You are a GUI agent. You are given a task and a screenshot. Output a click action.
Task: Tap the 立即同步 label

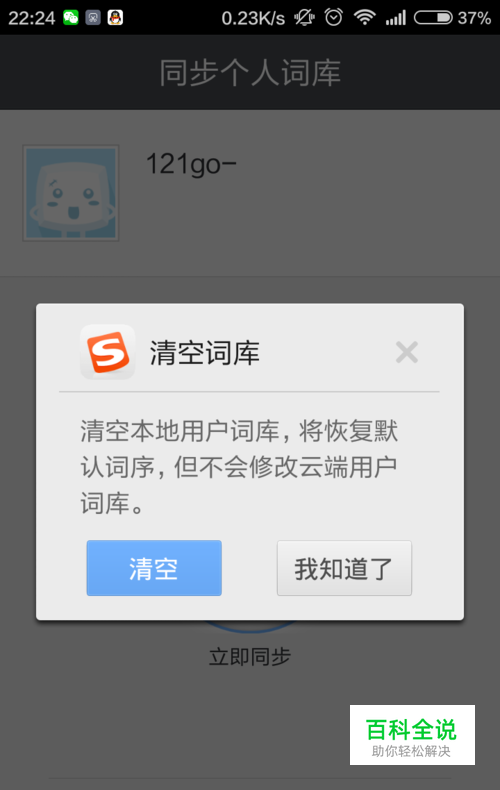click(250, 656)
